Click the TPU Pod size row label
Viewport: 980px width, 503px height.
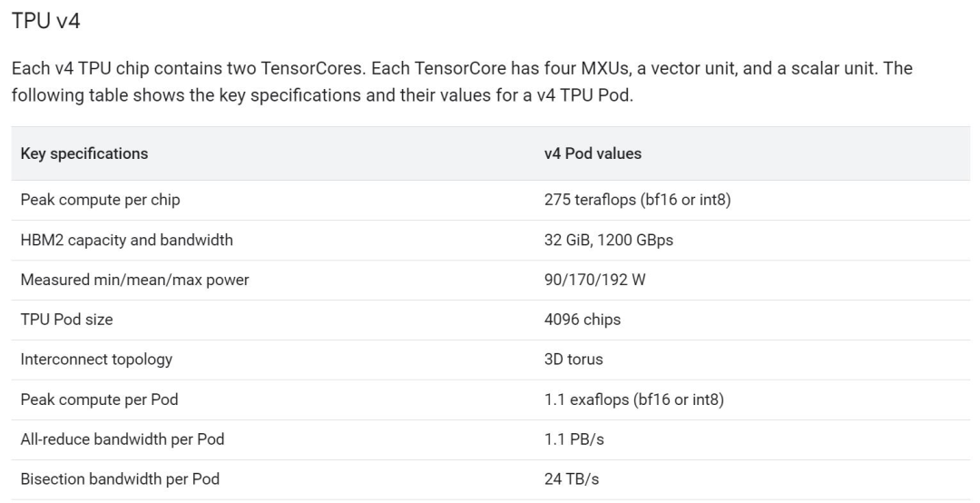tap(67, 320)
